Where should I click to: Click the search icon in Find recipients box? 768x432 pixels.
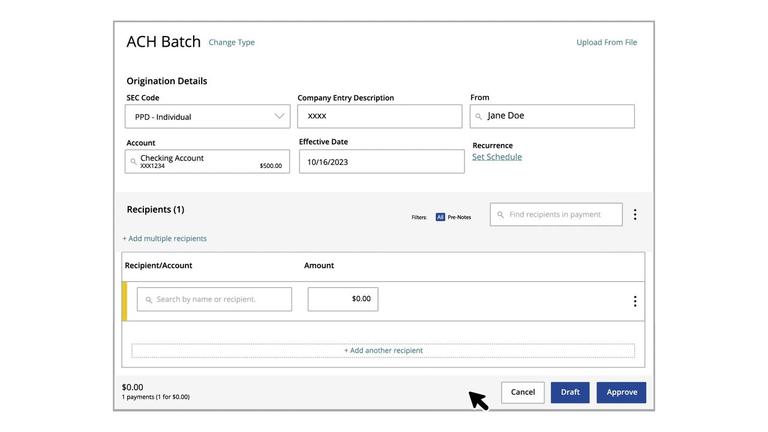tap(500, 215)
